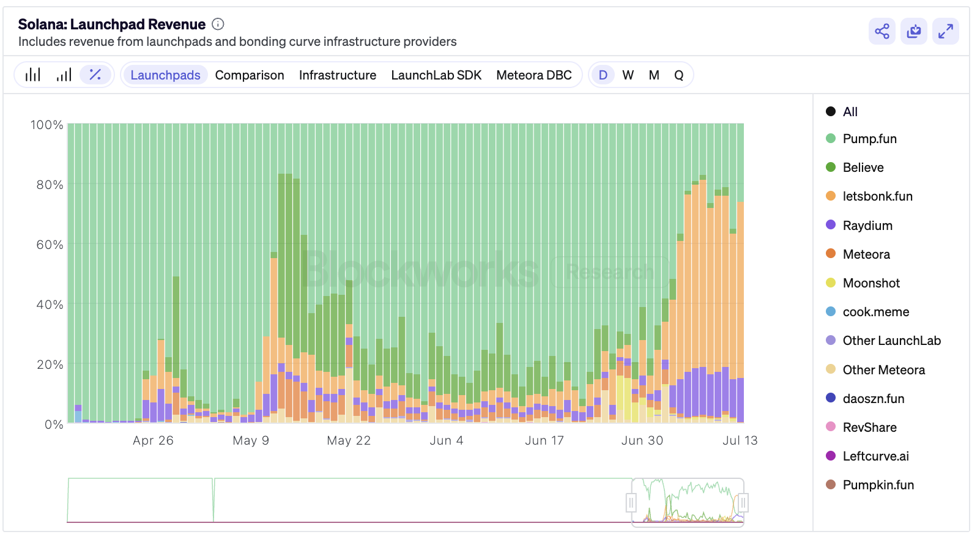Select the percentage chart mode icon

[95, 75]
